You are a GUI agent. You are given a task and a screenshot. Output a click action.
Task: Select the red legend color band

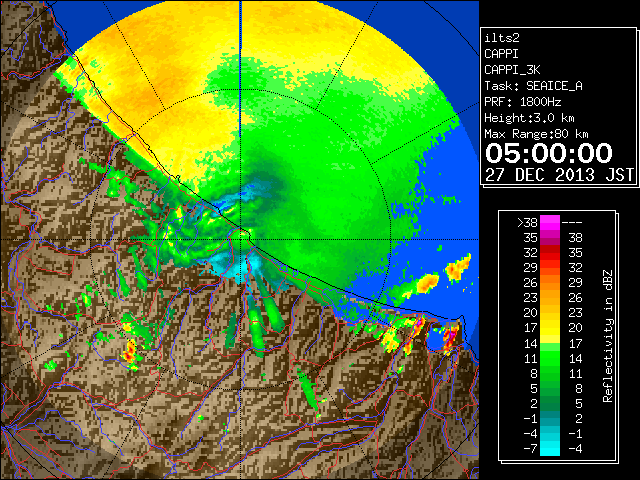point(550,253)
